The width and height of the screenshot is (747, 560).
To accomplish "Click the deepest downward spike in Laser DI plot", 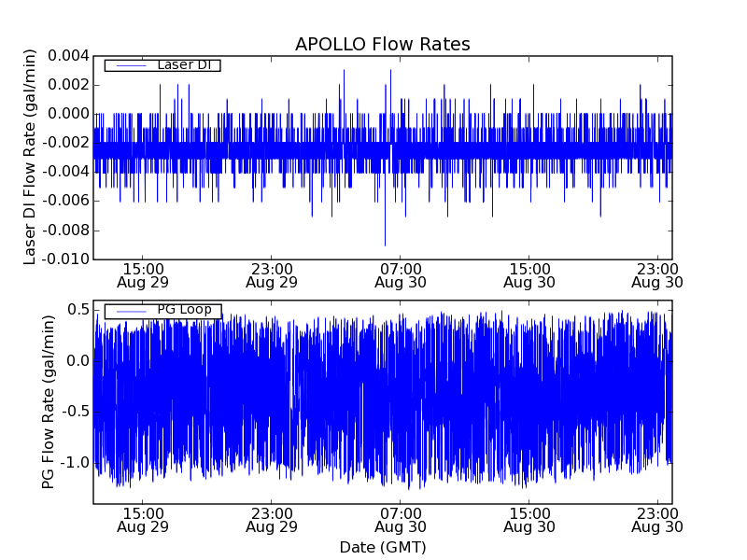I will (x=385, y=243).
